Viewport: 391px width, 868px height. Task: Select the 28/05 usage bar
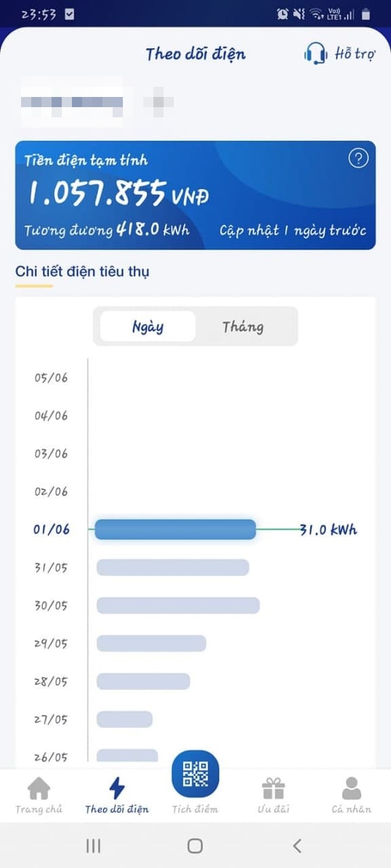point(143,682)
